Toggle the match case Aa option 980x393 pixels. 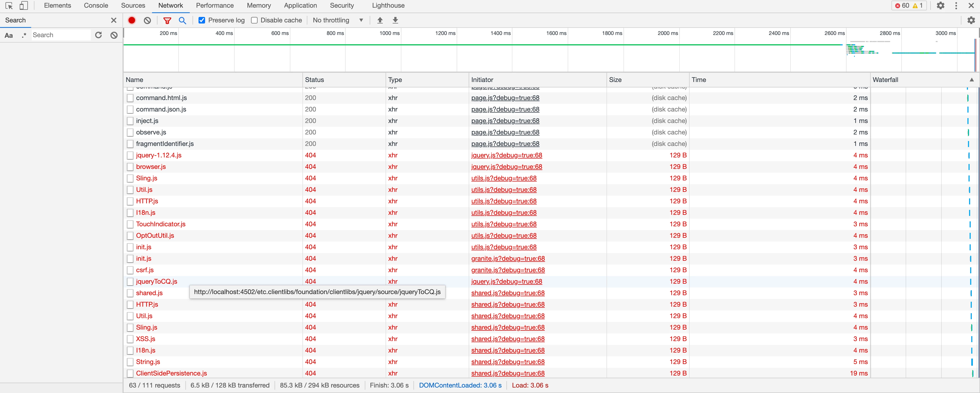pos(9,35)
